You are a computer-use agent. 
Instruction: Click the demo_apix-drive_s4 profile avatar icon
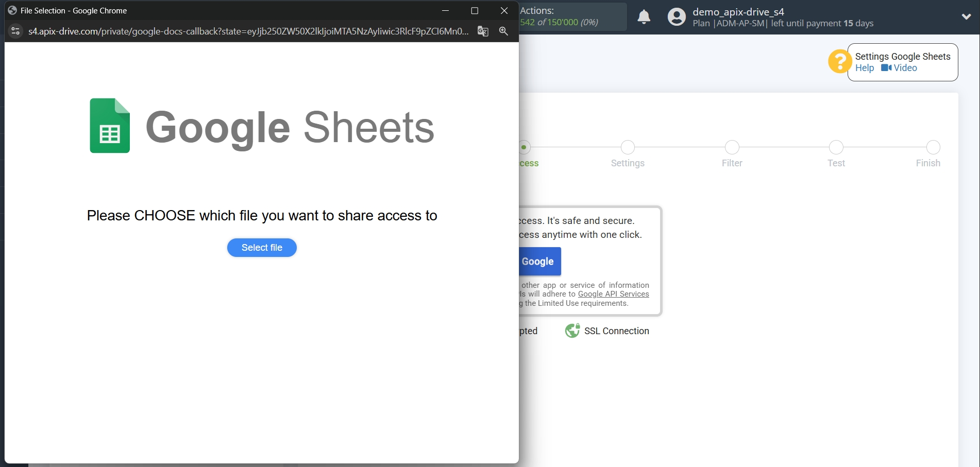point(675,16)
